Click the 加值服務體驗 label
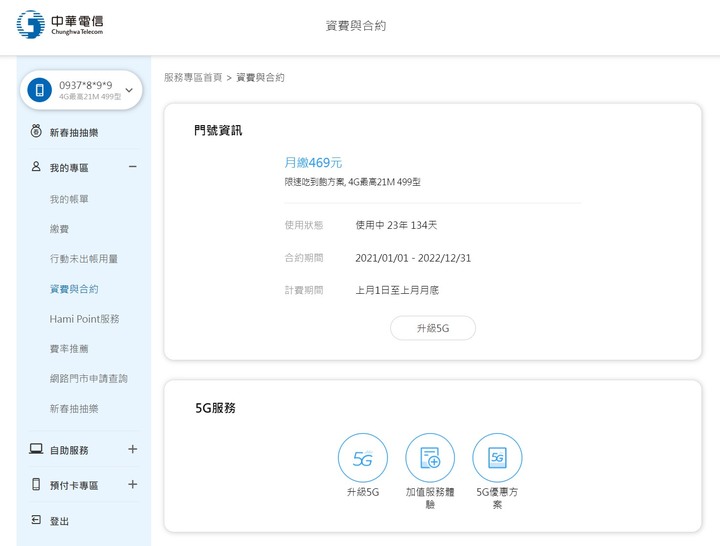The height and width of the screenshot is (546, 720). [x=430, y=498]
